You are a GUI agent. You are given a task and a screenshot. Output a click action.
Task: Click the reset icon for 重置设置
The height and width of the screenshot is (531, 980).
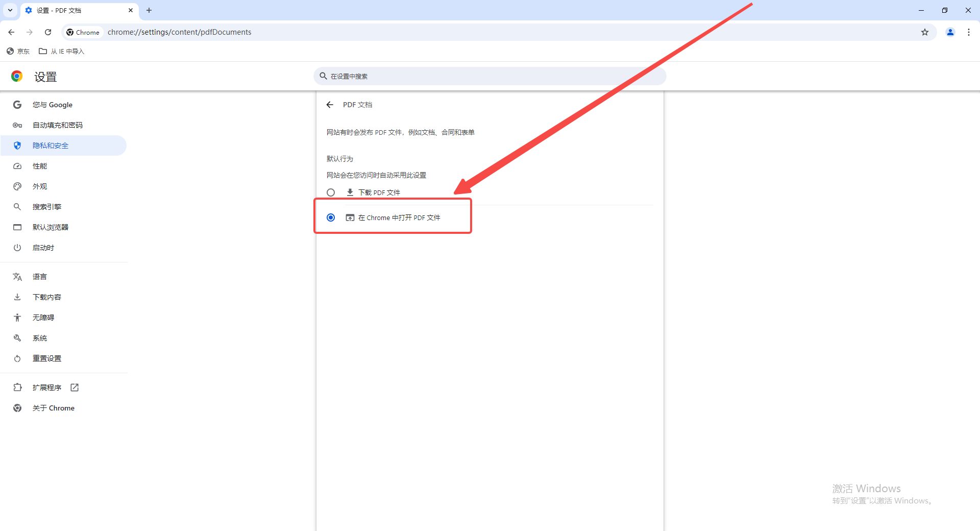pyautogui.click(x=17, y=358)
